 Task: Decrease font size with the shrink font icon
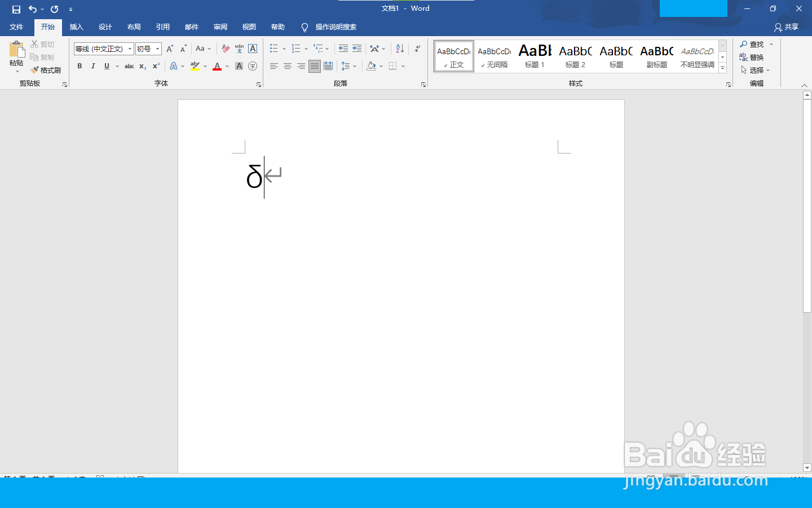coord(183,49)
